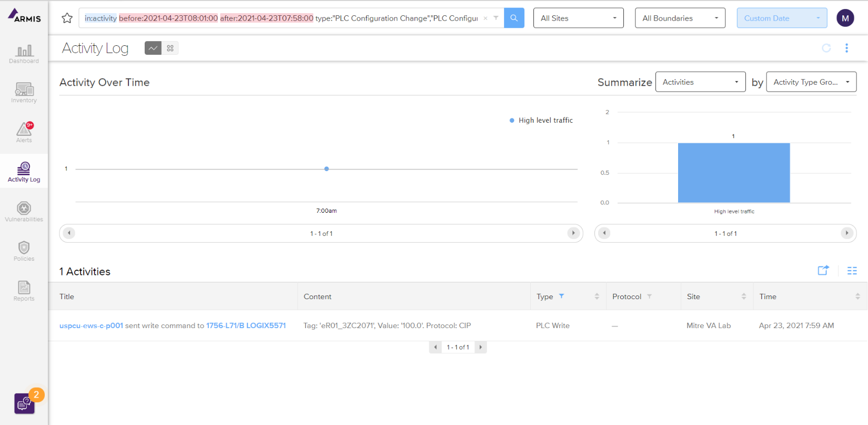Run the search with magnifier button
868x425 pixels.
tap(514, 18)
